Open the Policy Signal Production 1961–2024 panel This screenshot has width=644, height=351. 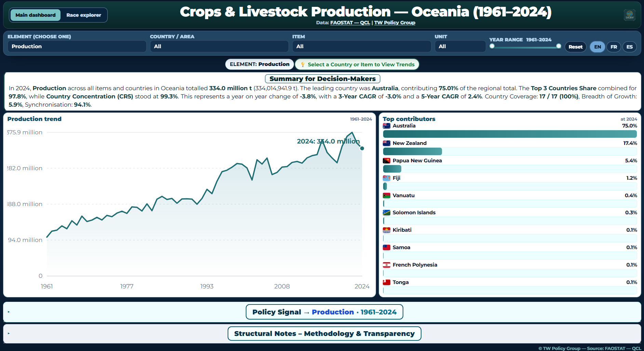pyautogui.click(x=324, y=312)
